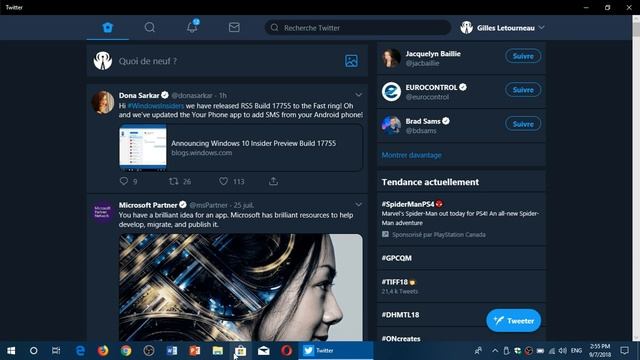Open the Dona Sarkar tweet options chevron
The height and width of the screenshot is (360, 640).
[x=358, y=95]
